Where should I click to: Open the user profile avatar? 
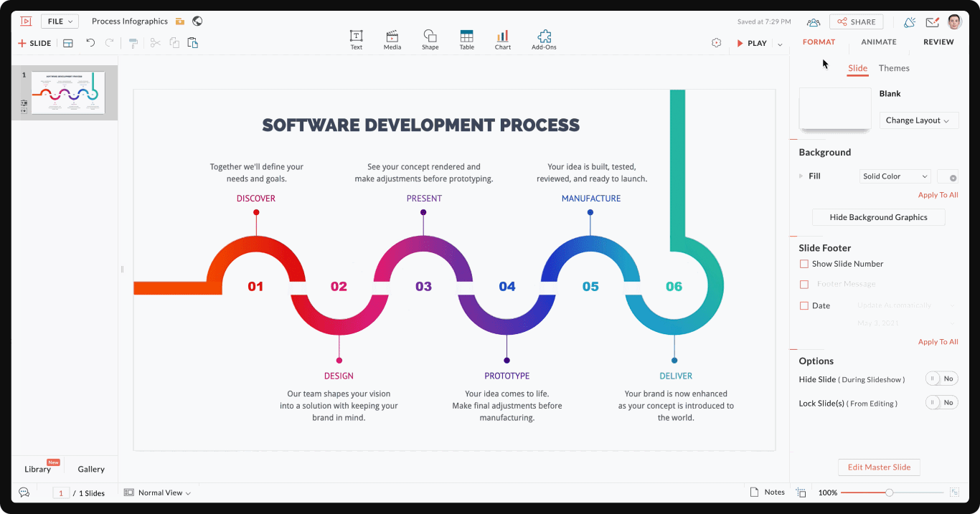point(954,22)
